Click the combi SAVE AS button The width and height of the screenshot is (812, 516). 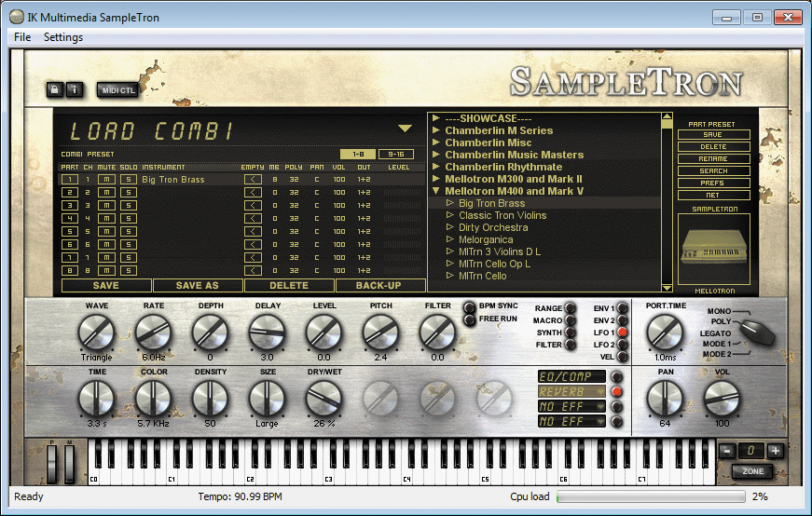198,286
